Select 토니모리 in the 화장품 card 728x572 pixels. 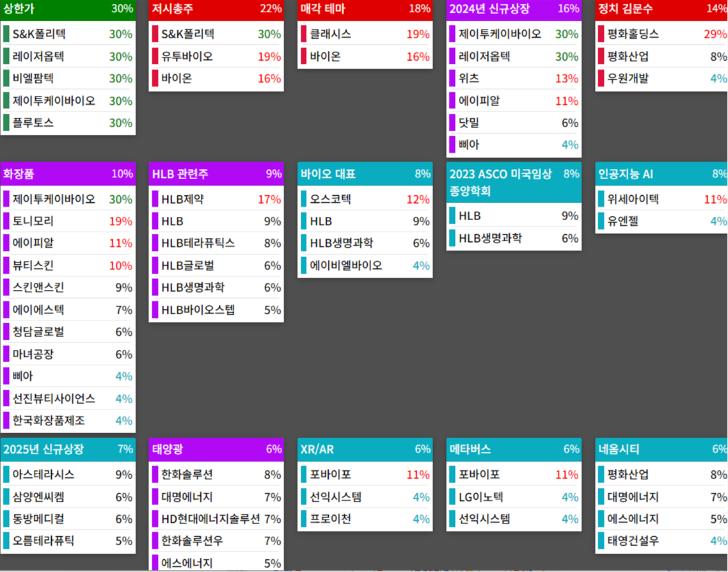[68, 221]
